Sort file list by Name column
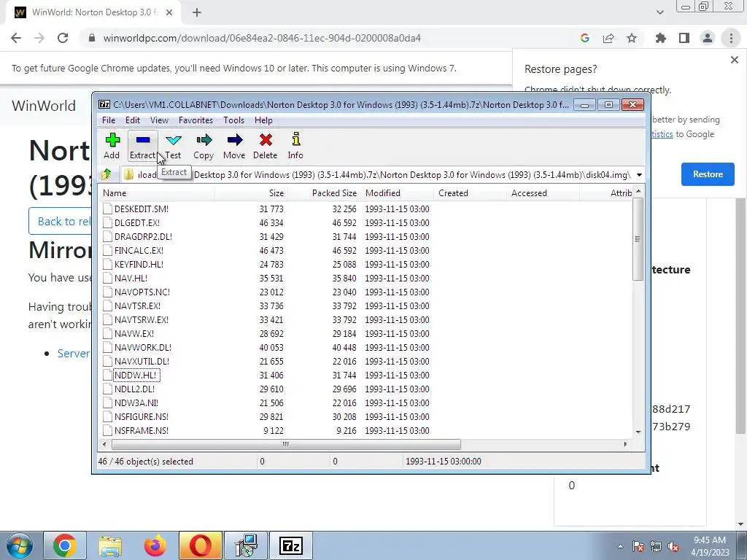This screenshot has width=747, height=560. (x=157, y=192)
